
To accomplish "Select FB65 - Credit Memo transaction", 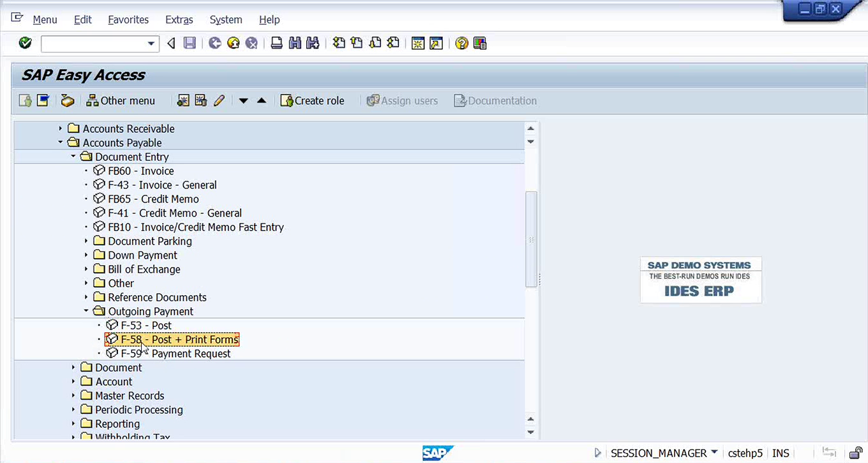I will 153,199.
